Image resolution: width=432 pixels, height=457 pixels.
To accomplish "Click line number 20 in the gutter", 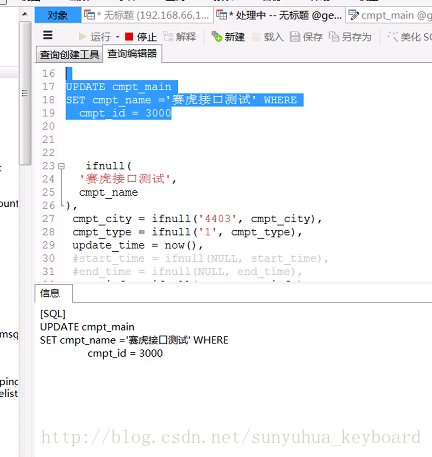I will coord(48,126).
